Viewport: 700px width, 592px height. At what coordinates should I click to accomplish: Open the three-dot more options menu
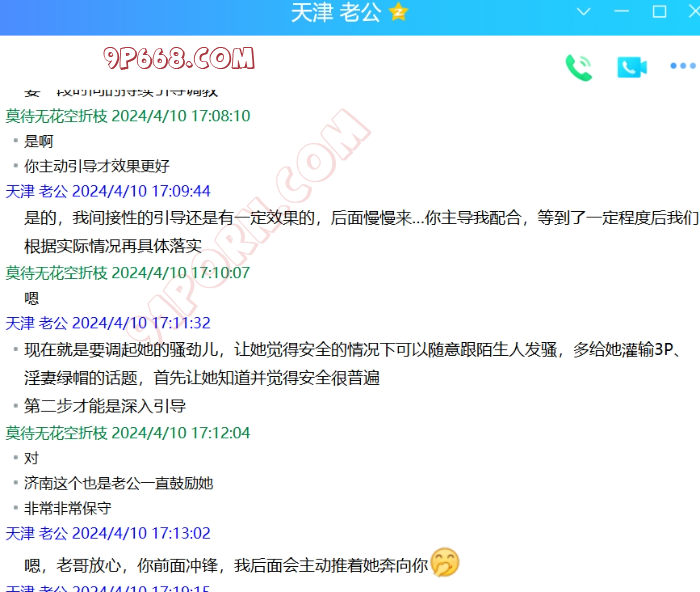tap(682, 67)
